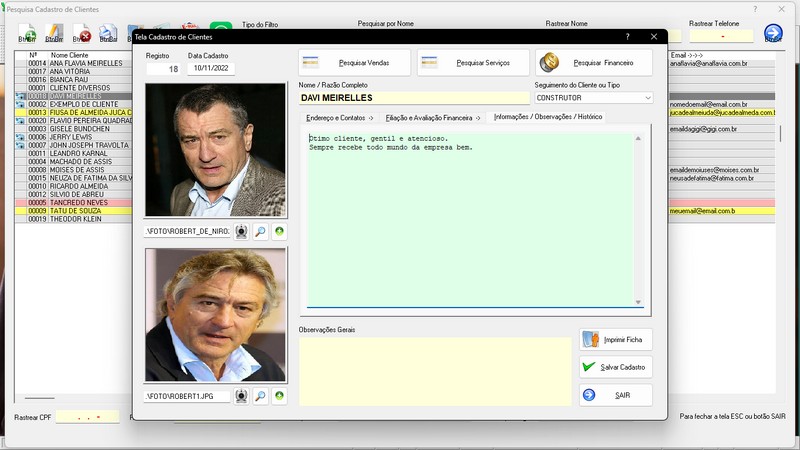Viewport: 800px width, 450px height.
Task: Select row 00017 ANA VITORIA
Action: [75, 71]
